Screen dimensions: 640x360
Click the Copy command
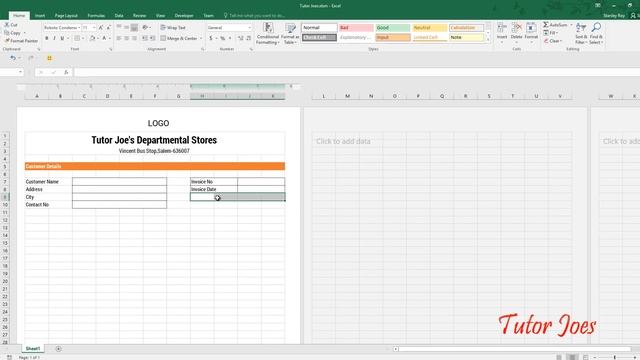13,33
